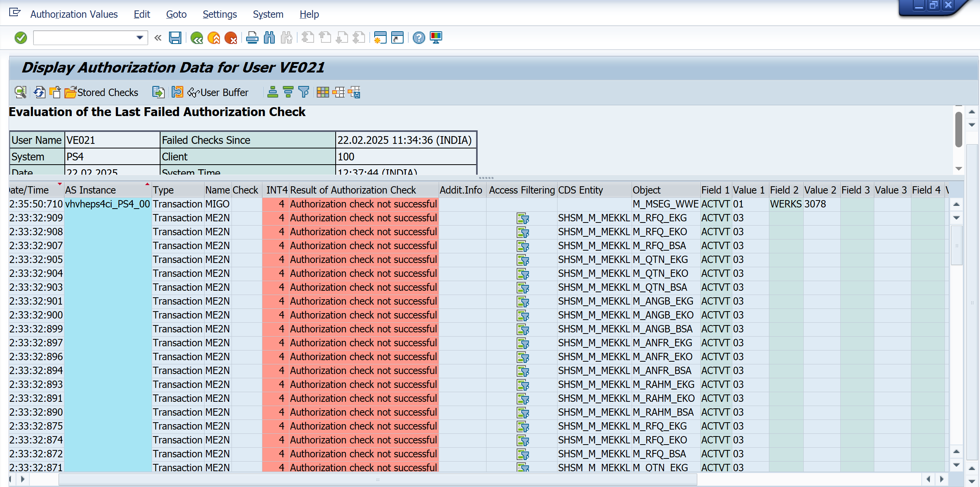980x487 pixels.
Task: Open the command field dropdown arrow
Action: click(x=140, y=38)
